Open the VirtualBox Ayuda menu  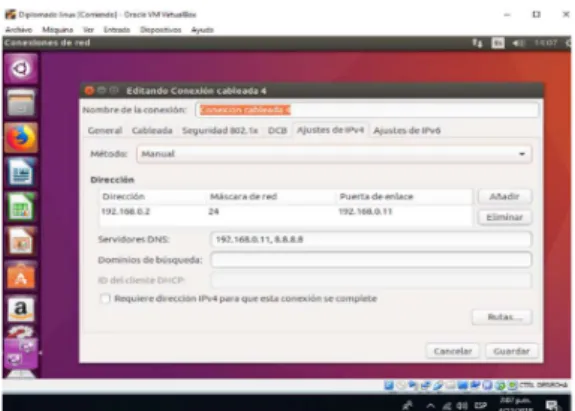tap(202, 30)
